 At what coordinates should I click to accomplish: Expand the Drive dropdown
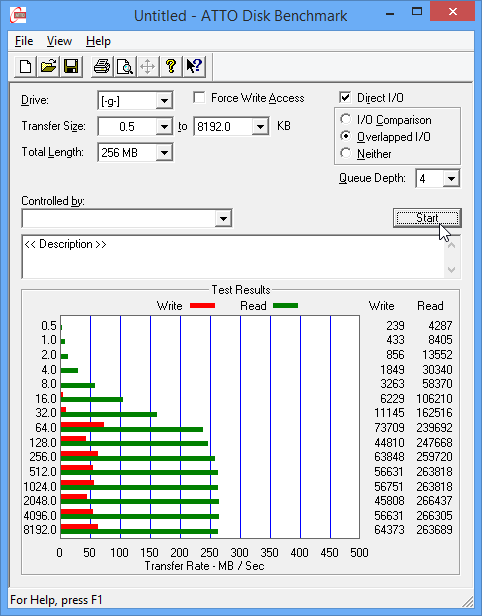click(164, 101)
